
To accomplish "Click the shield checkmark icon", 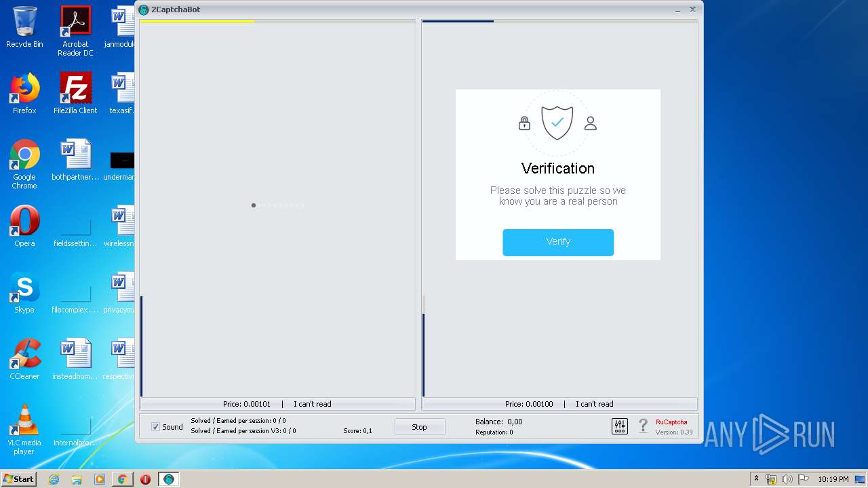I will (x=557, y=123).
